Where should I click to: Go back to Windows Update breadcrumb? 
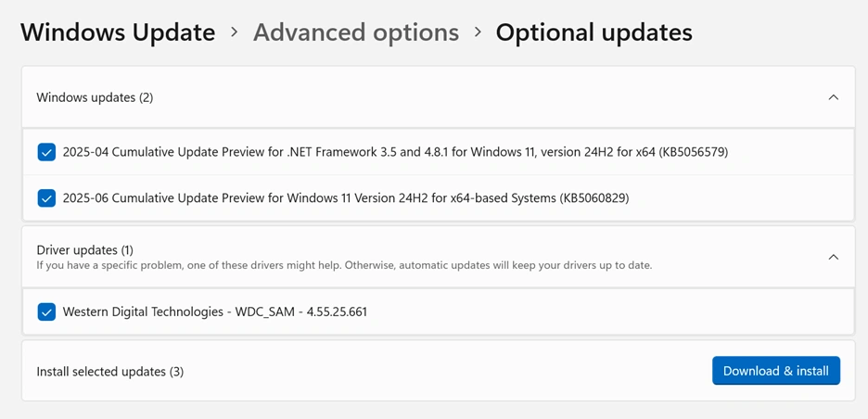118,32
